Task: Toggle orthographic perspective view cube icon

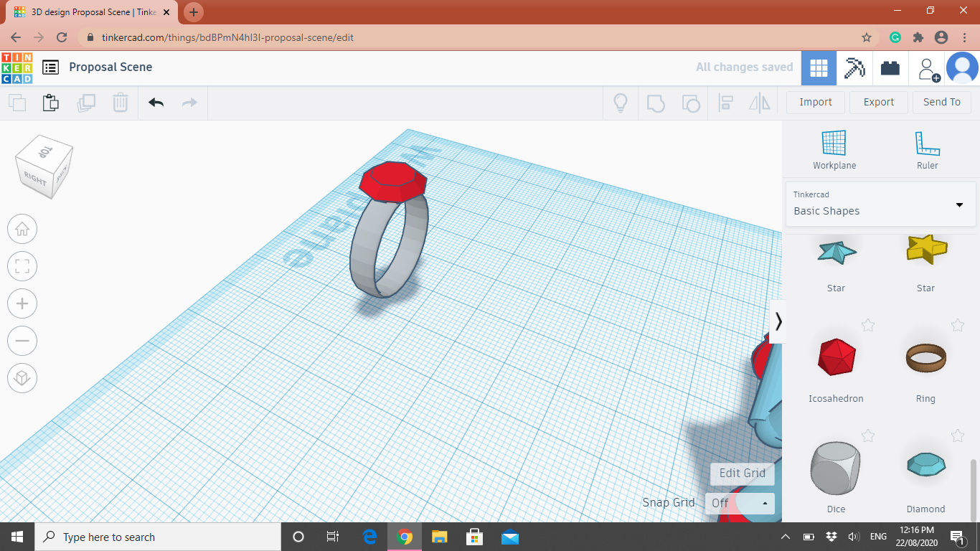Action: [22, 377]
